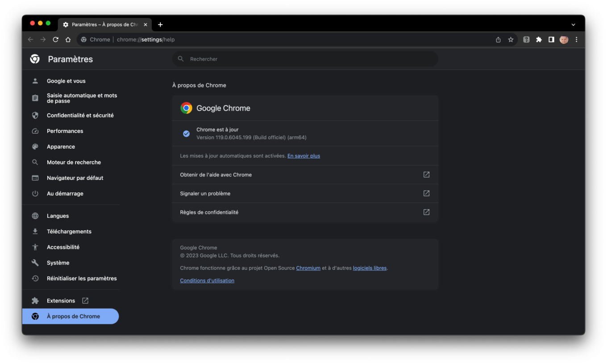Toggle the side panel icon
The height and width of the screenshot is (364, 607).
(551, 40)
